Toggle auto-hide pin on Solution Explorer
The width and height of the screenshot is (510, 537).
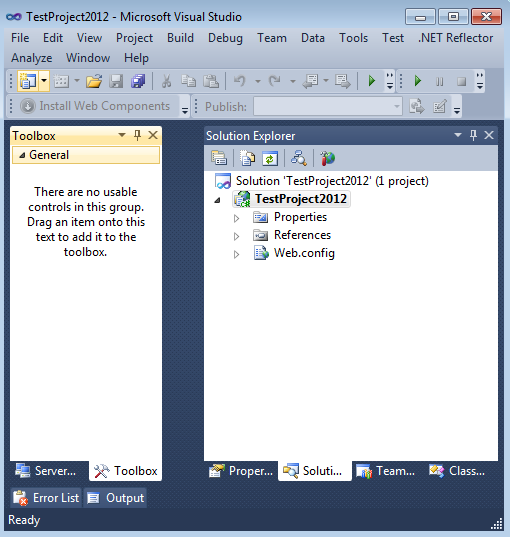click(473, 135)
